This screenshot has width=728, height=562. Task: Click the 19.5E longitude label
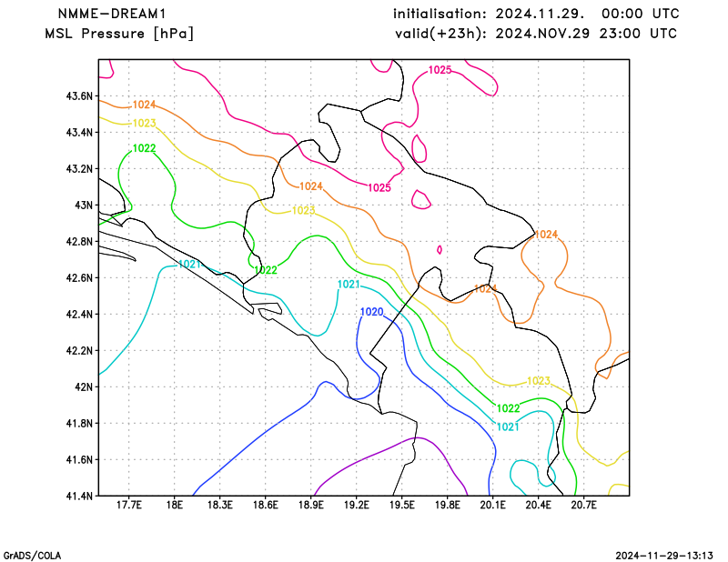(x=401, y=505)
